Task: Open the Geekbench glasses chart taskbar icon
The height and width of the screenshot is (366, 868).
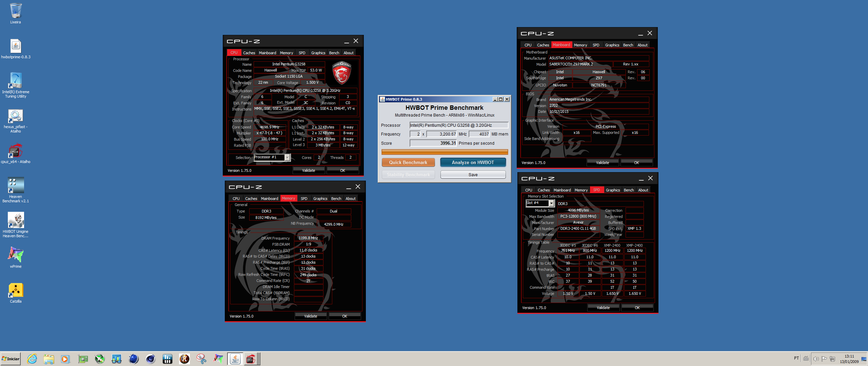Action: (117, 359)
